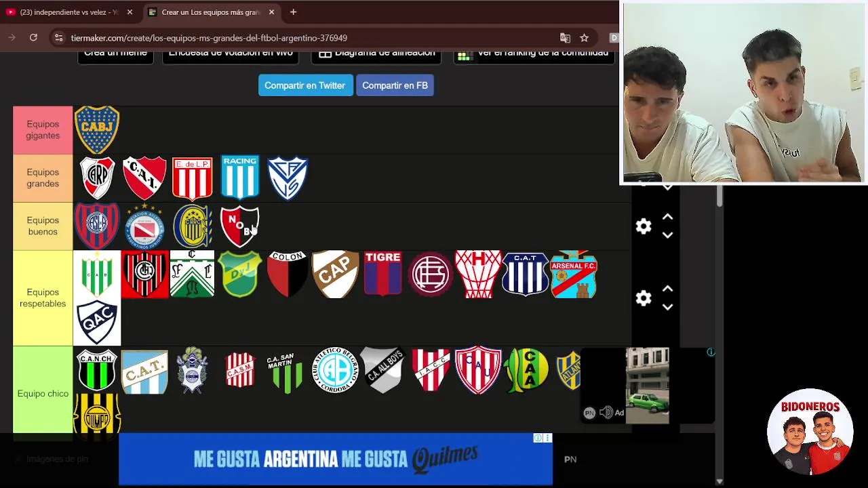The width and height of the screenshot is (868, 488).
Task: Switch to the Crear un Los equipos tab
Action: click(x=210, y=12)
